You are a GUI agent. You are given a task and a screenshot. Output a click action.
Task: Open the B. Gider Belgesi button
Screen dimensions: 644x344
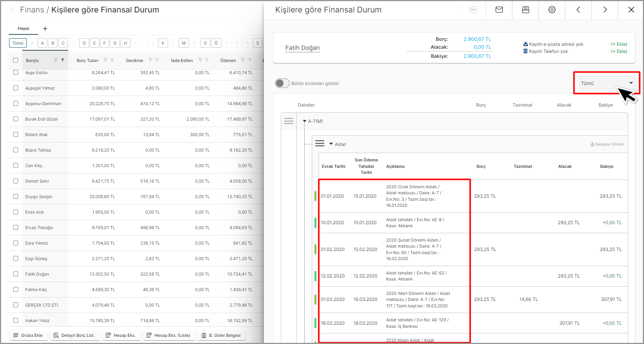[221, 335]
